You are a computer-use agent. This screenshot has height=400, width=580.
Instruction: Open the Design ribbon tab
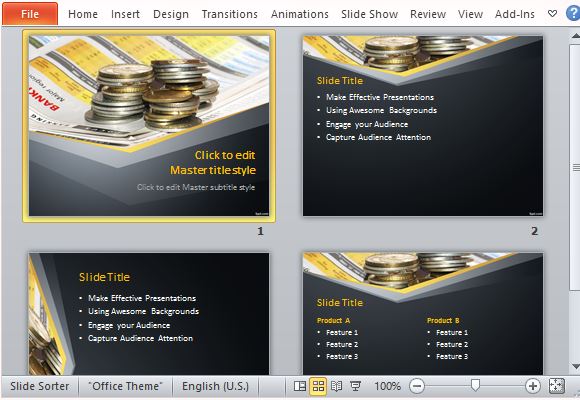(171, 14)
